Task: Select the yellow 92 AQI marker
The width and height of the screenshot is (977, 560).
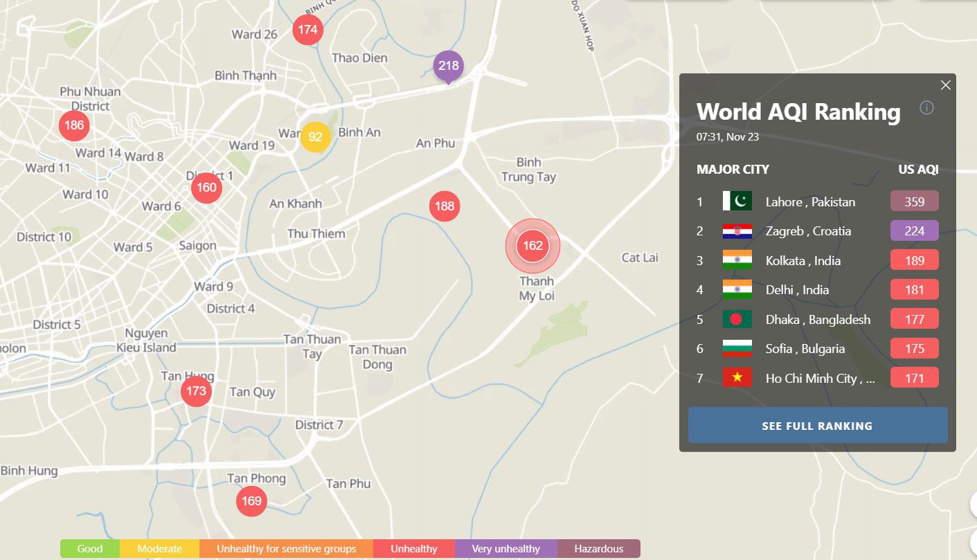Action: 315,136
